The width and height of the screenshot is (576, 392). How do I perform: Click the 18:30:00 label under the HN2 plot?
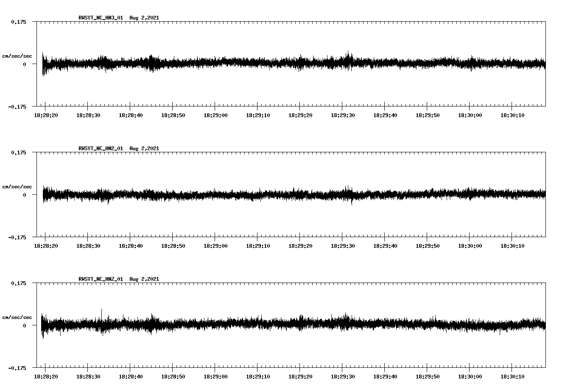coord(470,246)
